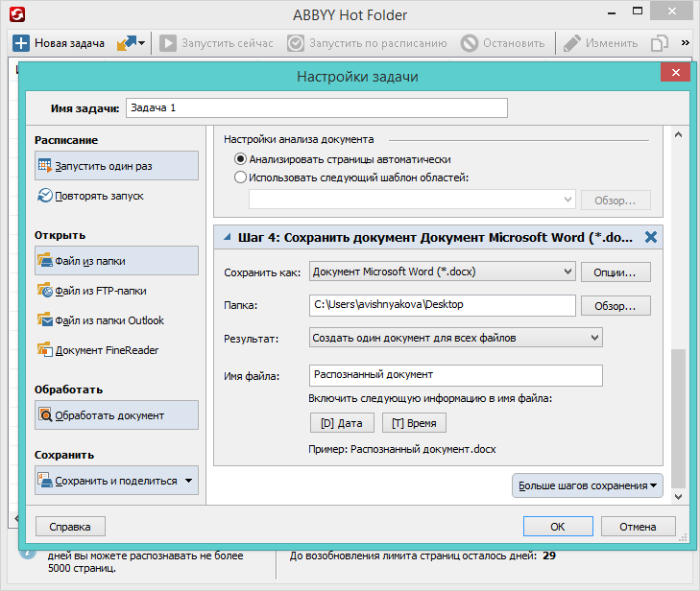The height and width of the screenshot is (591, 700).
Task: Click the copy task toolbar icon
Action: (x=660, y=43)
